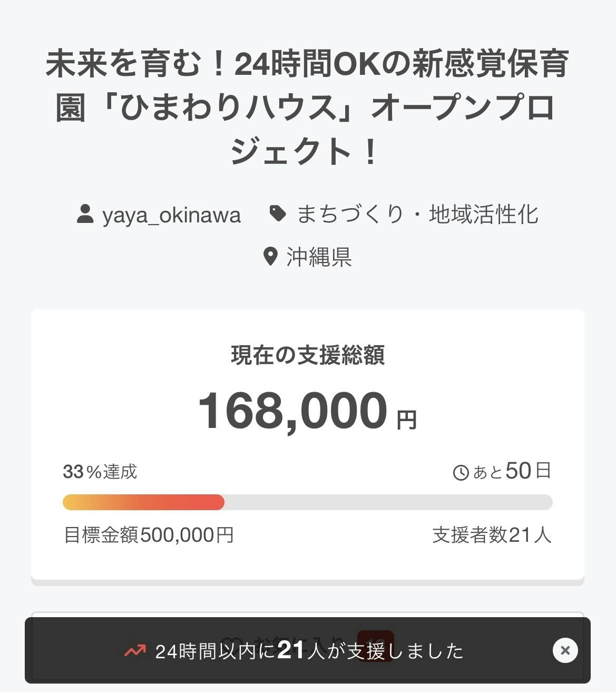The width and height of the screenshot is (616, 692).
Task: Open the まちづくり・地域活性化 category link
Action: (417, 215)
